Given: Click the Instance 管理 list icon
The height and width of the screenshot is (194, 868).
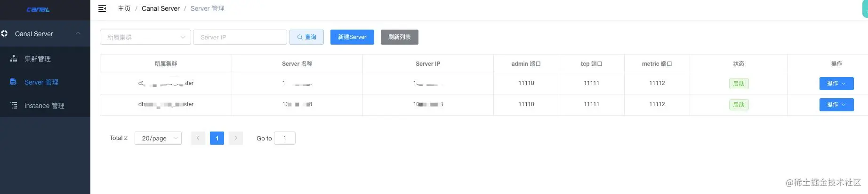Looking at the screenshot, I should 14,105.
